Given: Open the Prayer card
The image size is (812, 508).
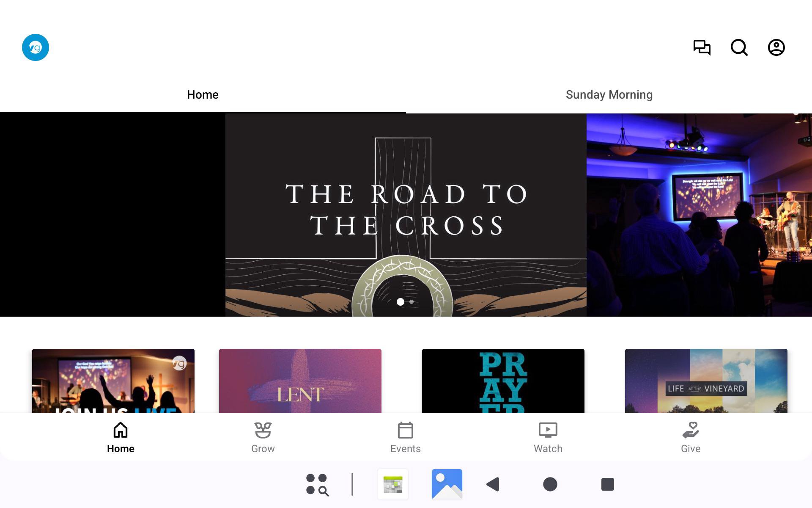Looking at the screenshot, I should click(503, 381).
